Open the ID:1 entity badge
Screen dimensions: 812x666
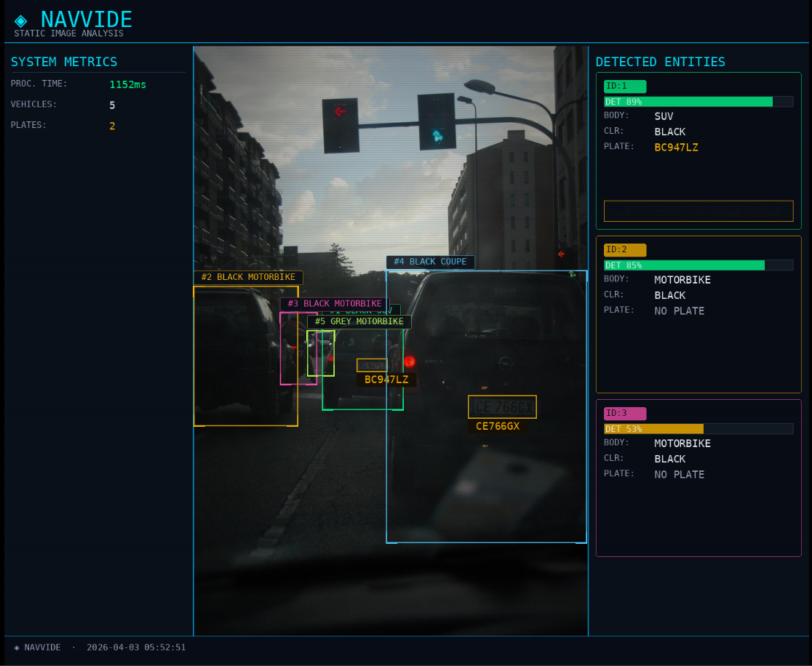click(624, 86)
